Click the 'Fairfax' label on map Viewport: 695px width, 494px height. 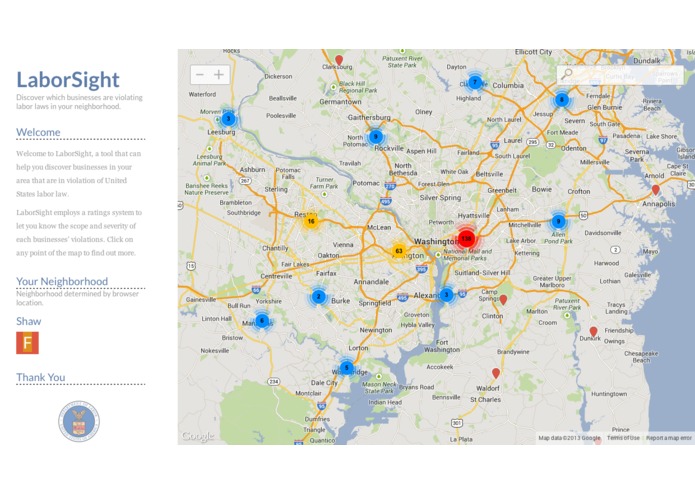326,273
